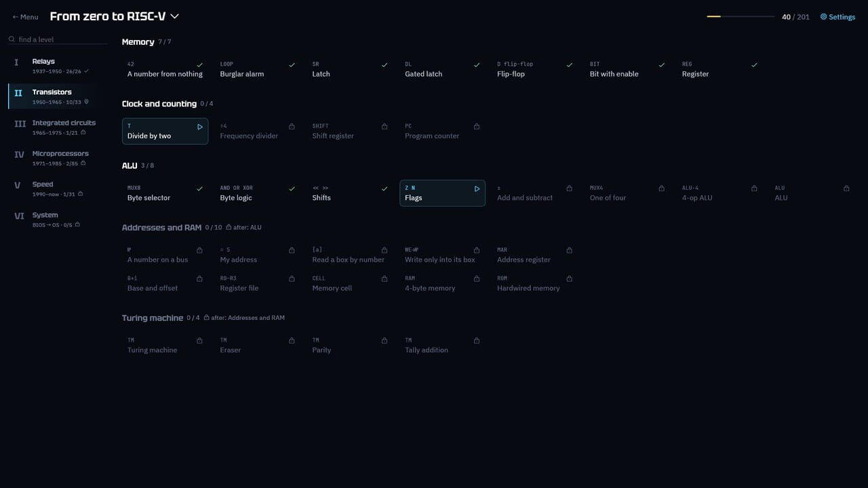Open the Register level
Screen dimensions: 868x488
719,70
